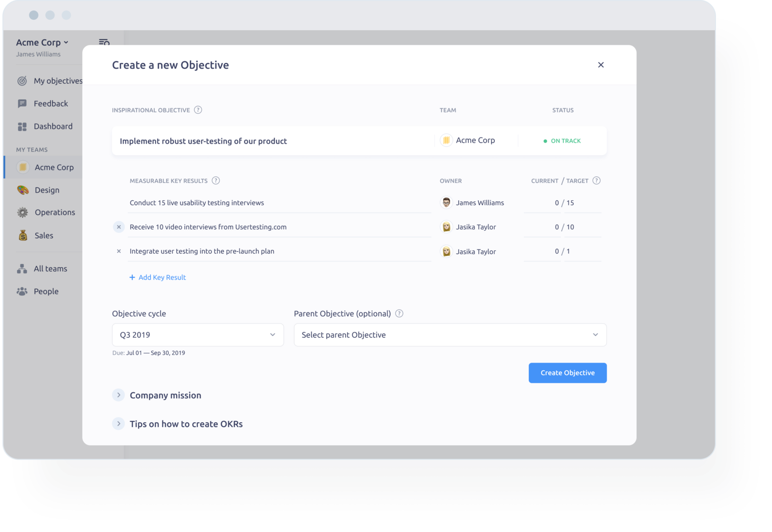Click James Williams owner avatar
772x532 pixels.
point(446,203)
